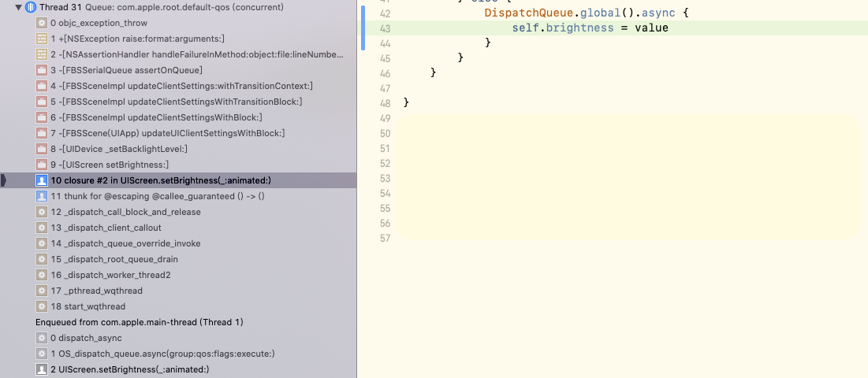Click gear icon beside OS_dispatch_queue.async
The height and width of the screenshot is (378, 868).
click(42, 354)
